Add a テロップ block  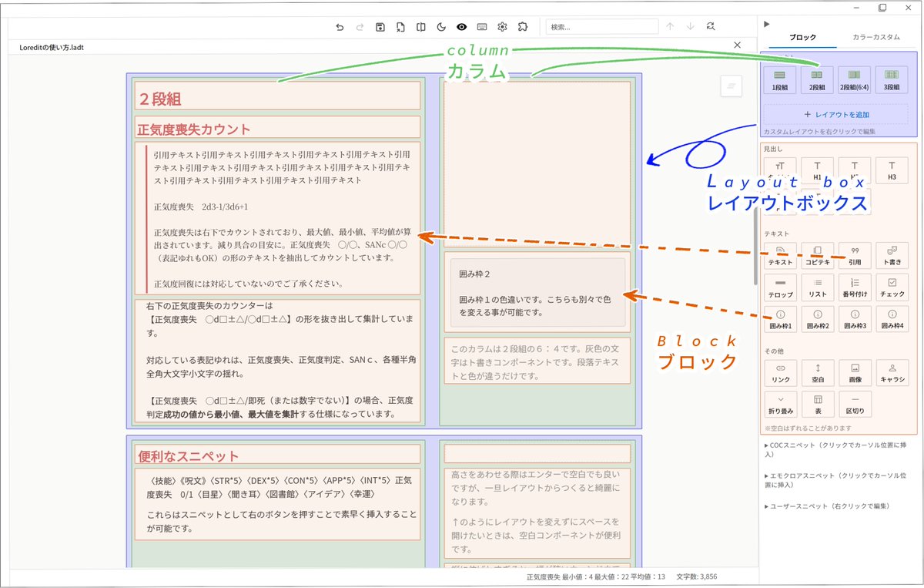(779, 287)
